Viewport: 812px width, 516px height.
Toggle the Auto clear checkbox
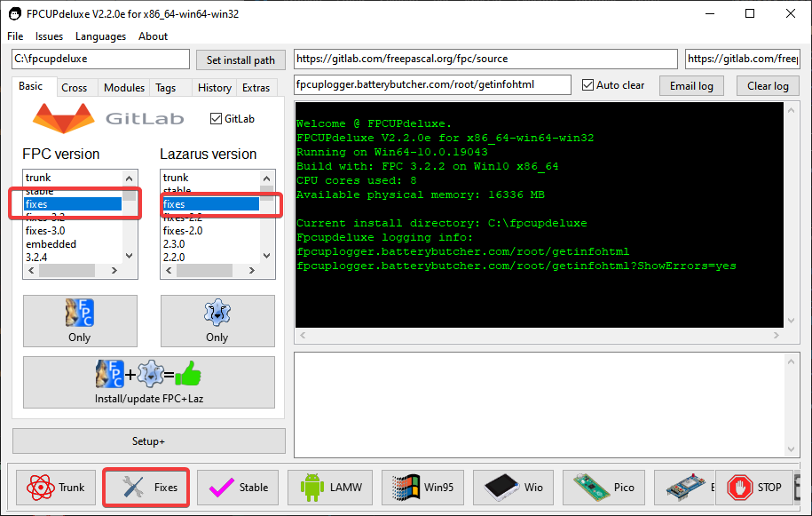point(587,85)
